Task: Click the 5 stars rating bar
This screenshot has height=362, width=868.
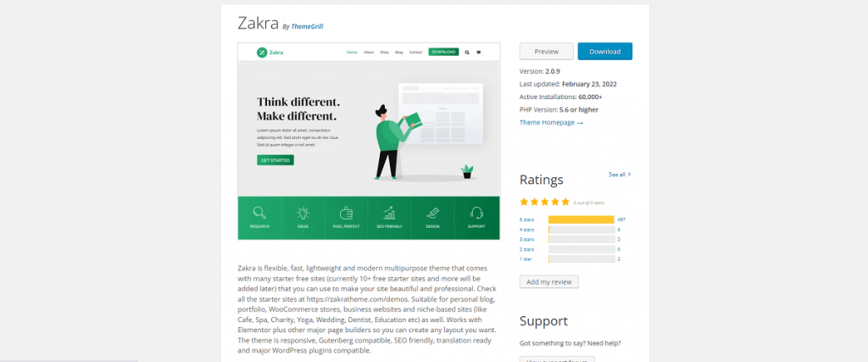Action: point(581,220)
